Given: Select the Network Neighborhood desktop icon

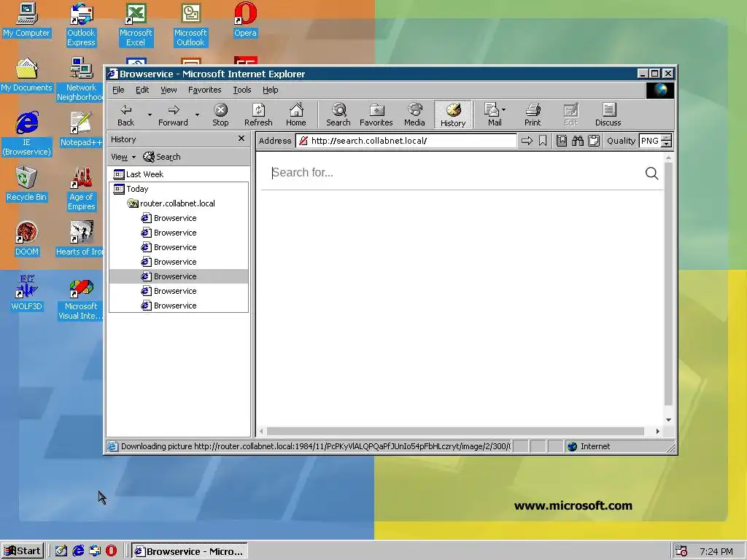Looking at the screenshot, I should (x=80, y=79).
